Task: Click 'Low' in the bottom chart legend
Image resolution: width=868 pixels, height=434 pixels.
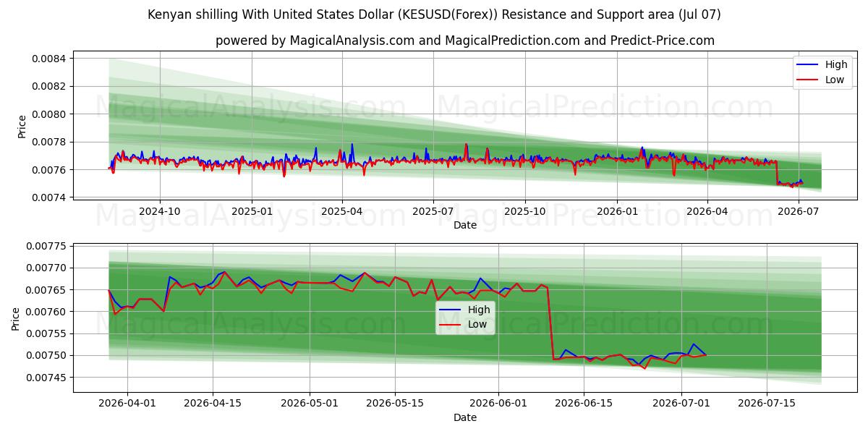Action: 477,325
